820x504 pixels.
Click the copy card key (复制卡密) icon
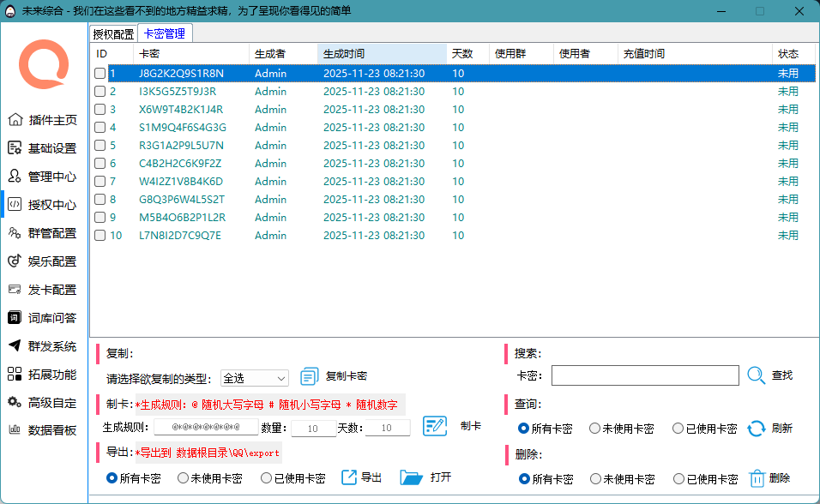click(x=310, y=376)
